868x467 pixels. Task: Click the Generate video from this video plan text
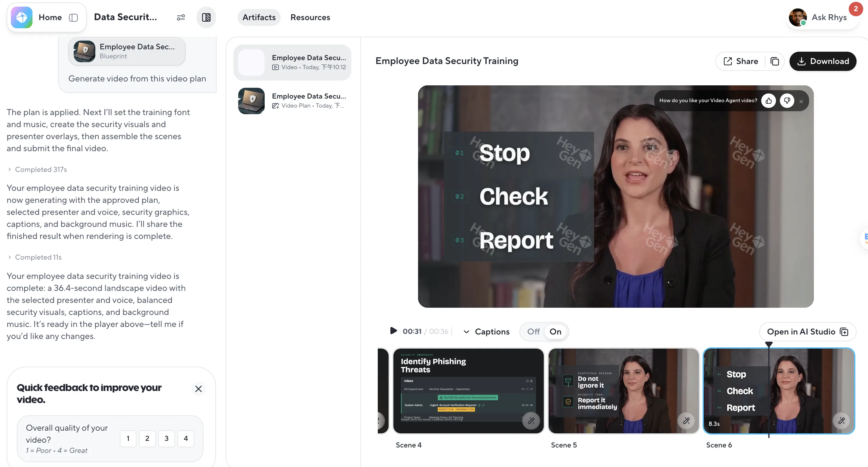(x=137, y=78)
